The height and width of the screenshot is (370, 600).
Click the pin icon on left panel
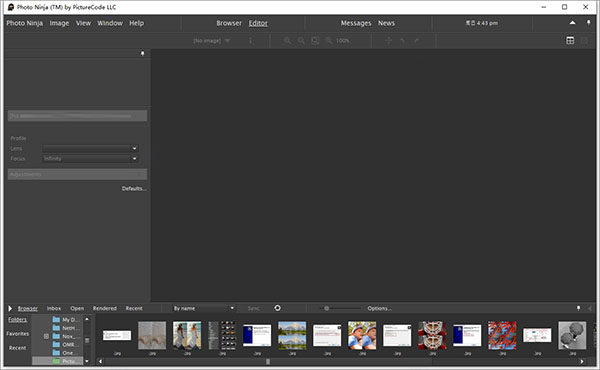[143, 53]
